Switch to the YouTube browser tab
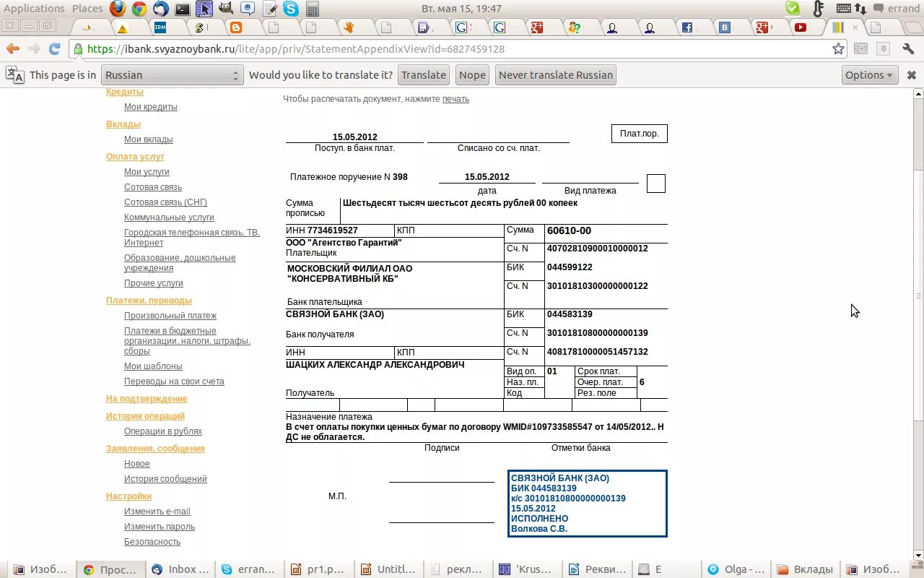The height and width of the screenshot is (578, 924). (x=800, y=27)
